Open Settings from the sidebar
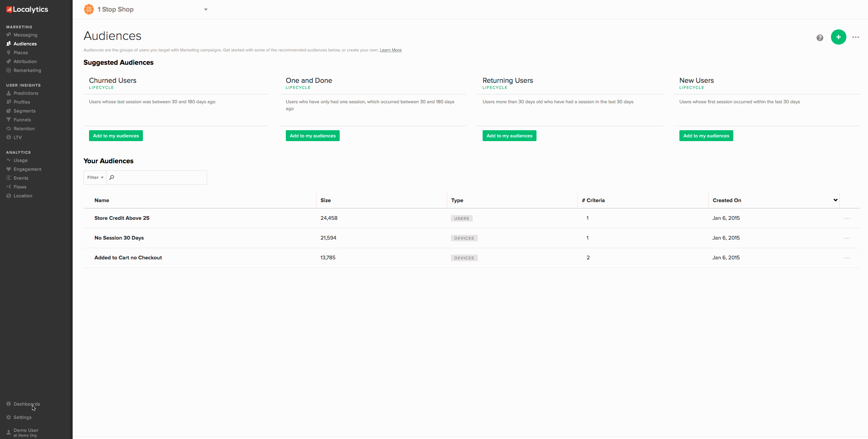The image size is (868, 439). [x=22, y=417]
